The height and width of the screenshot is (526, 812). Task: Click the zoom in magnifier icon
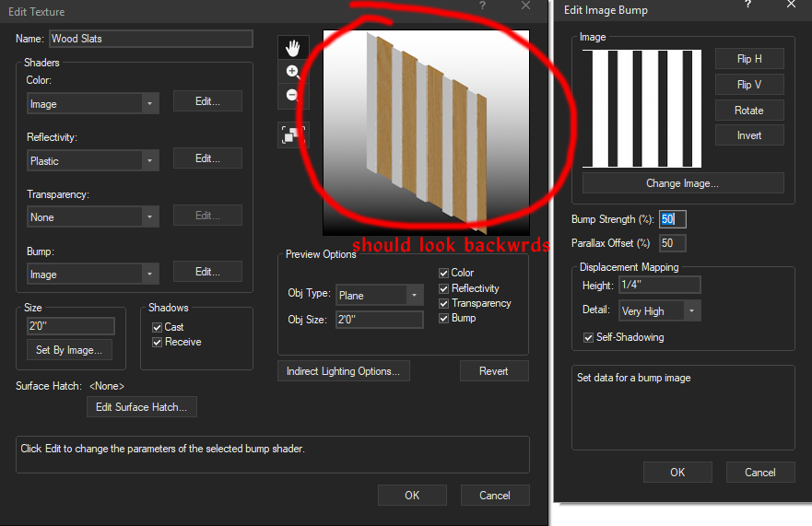[292, 72]
